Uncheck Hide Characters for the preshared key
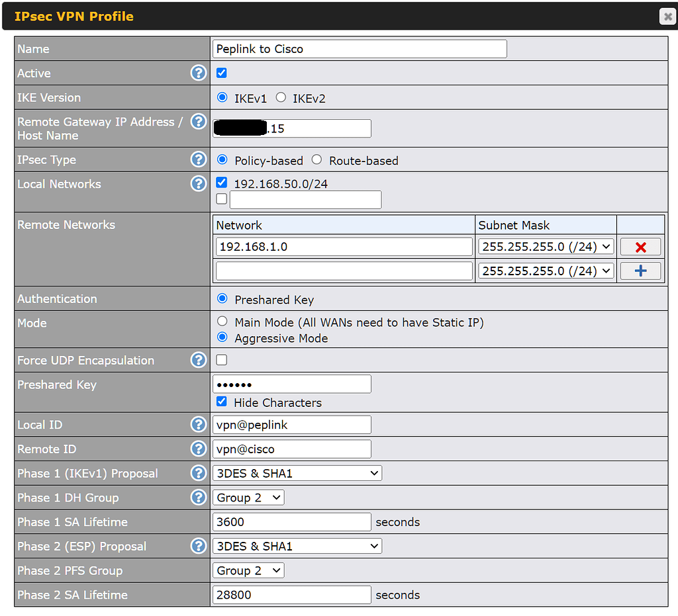678x616 pixels. [x=221, y=401]
